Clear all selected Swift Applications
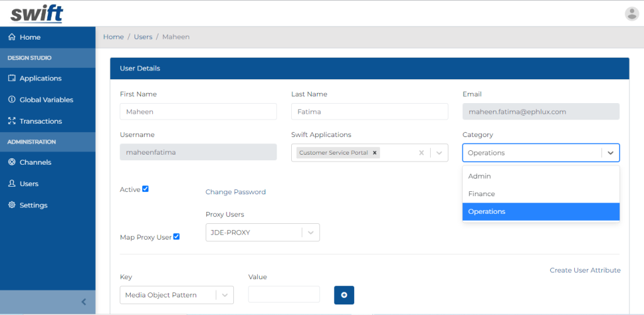 click(x=422, y=153)
